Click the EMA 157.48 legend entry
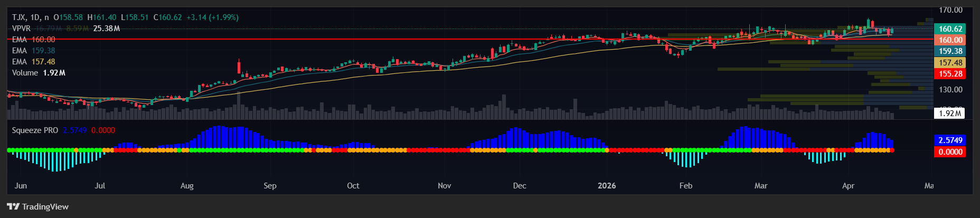 [x=33, y=62]
